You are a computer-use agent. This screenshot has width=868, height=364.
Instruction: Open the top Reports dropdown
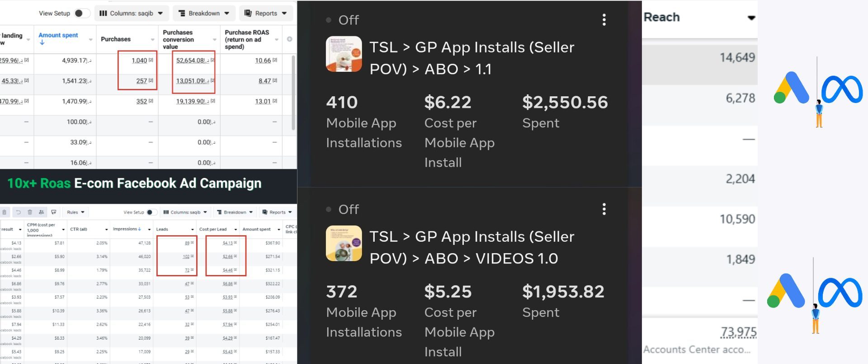pyautogui.click(x=266, y=13)
